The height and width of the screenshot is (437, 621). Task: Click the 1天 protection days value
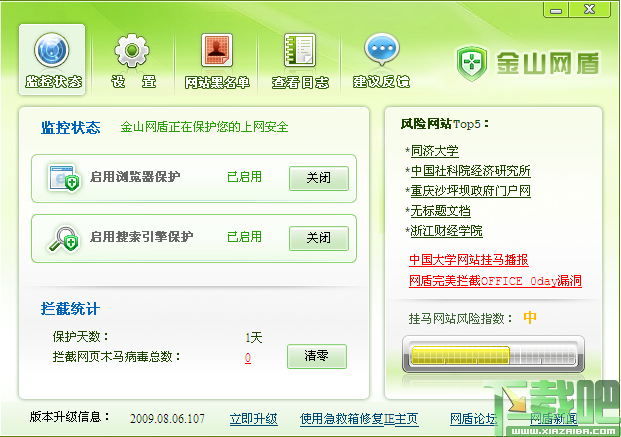point(253,338)
